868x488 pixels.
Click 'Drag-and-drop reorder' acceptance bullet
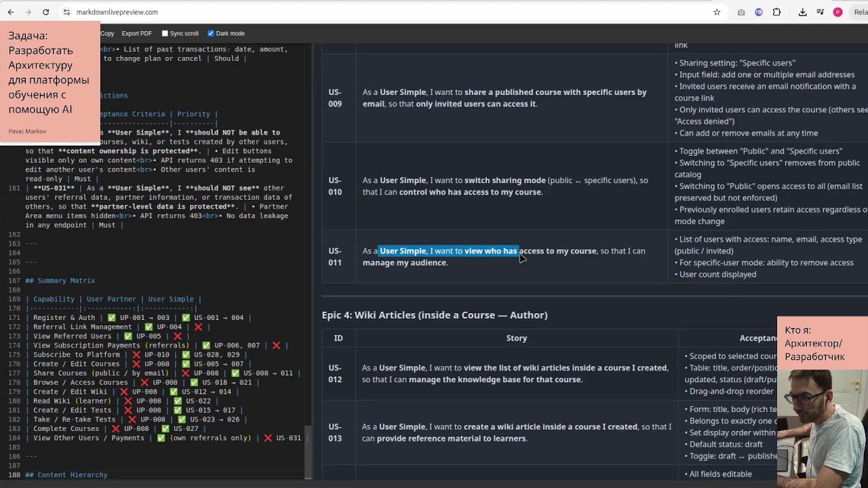pyautogui.click(x=731, y=391)
